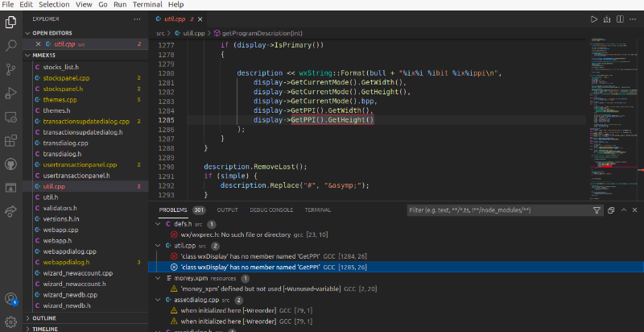The image size is (644, 332).
Task: Switch to the TERMINAL panel tab
Action: [x=317, y=210]
